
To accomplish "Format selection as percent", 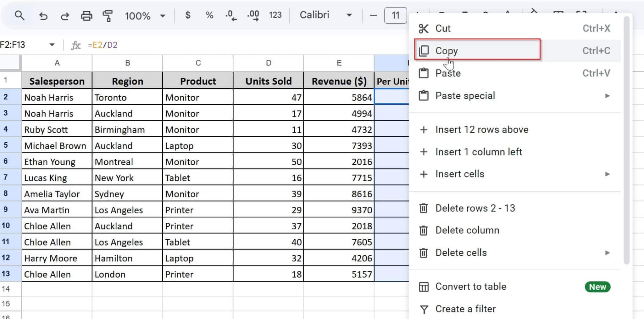I will [209, 15].
